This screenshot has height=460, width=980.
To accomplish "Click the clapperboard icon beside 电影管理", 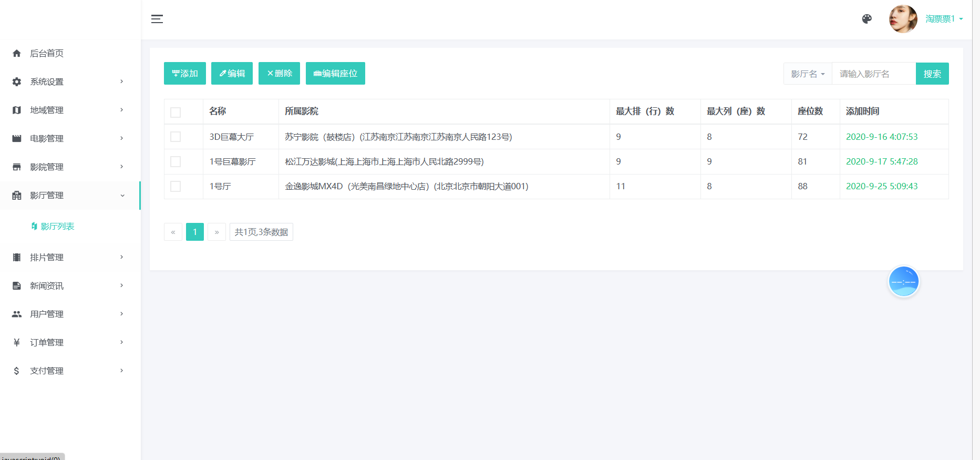I will tap(17, 138).
